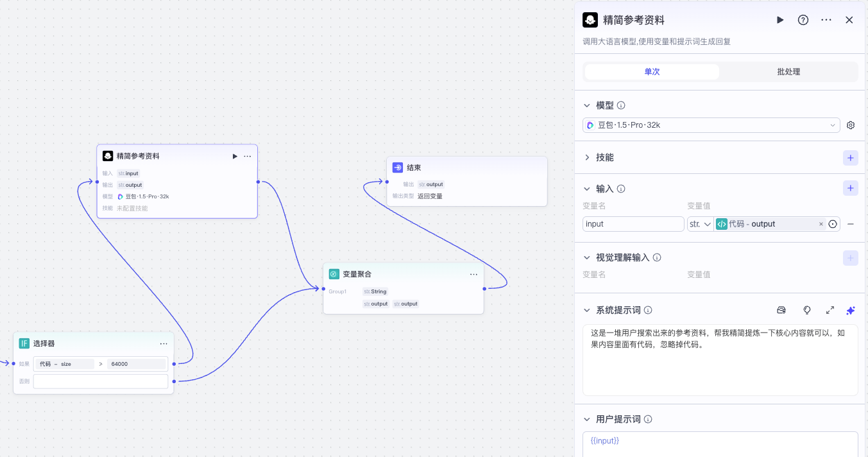Image resolution: width=868 pixels, height=457 pixels.
Task: Open the str. variable type dropdown
Action: point(700,223)
